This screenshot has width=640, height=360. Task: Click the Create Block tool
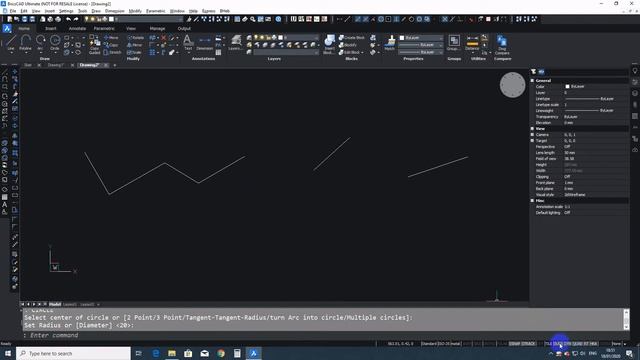pyautogui.click(x=352, y=38)
